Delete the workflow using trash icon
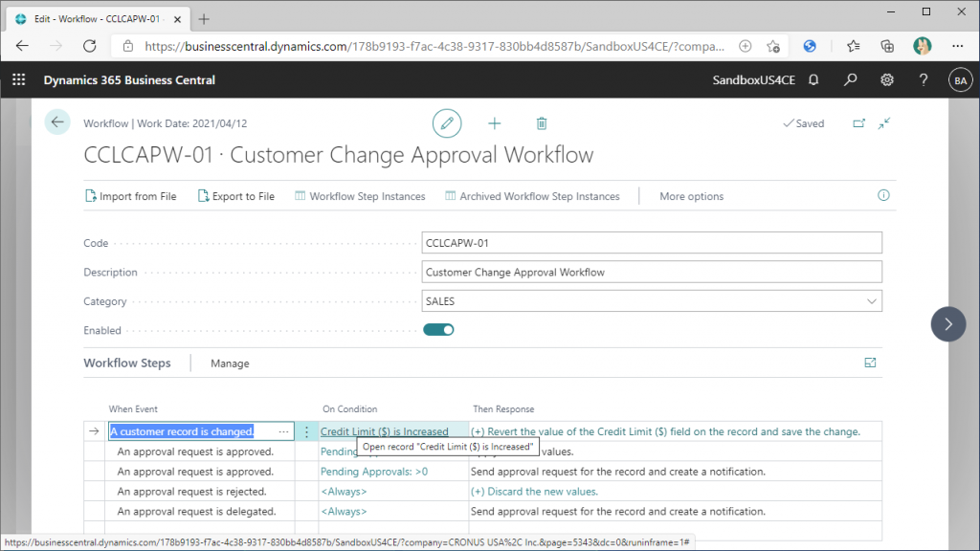The width and height of the screenshot is (980, 551). pos(542,123)
